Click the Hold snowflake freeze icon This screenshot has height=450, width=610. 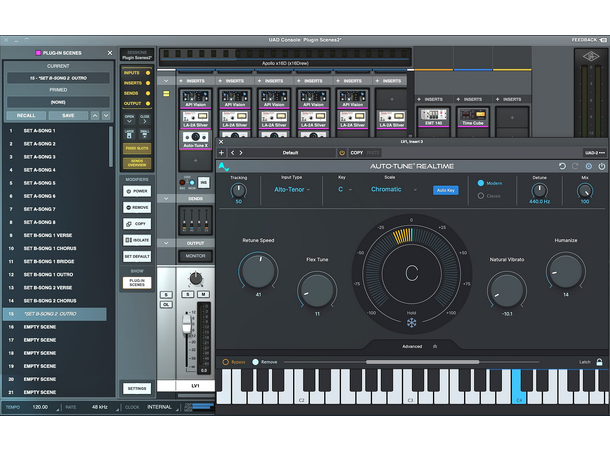pyautogui.click(x=411, y=322)
